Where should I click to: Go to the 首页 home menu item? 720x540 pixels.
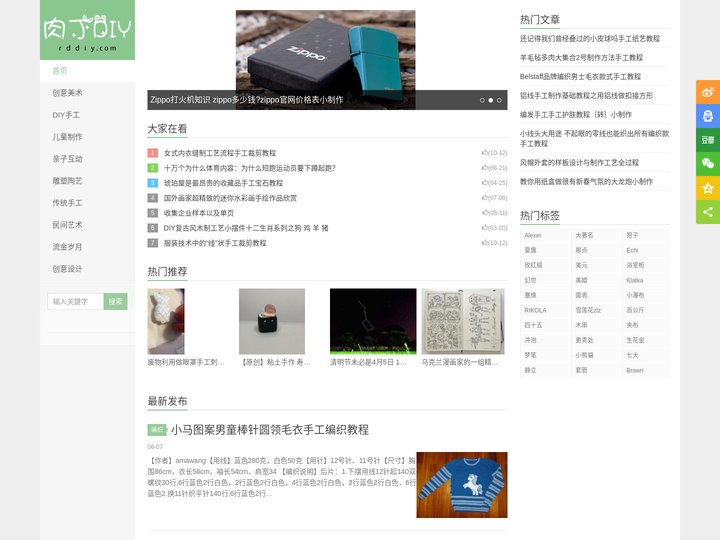87,71
